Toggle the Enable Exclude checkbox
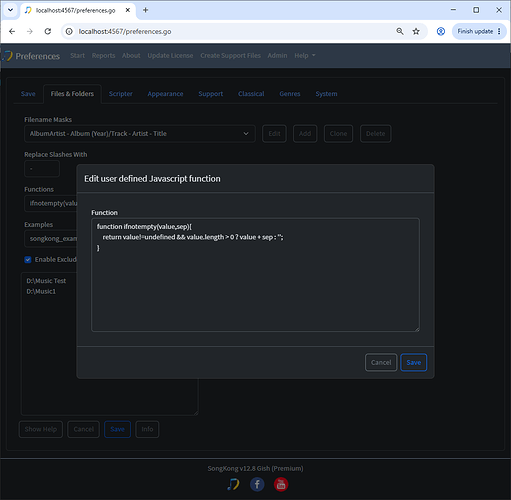511x500 pixels. click(x=28, y=259)
